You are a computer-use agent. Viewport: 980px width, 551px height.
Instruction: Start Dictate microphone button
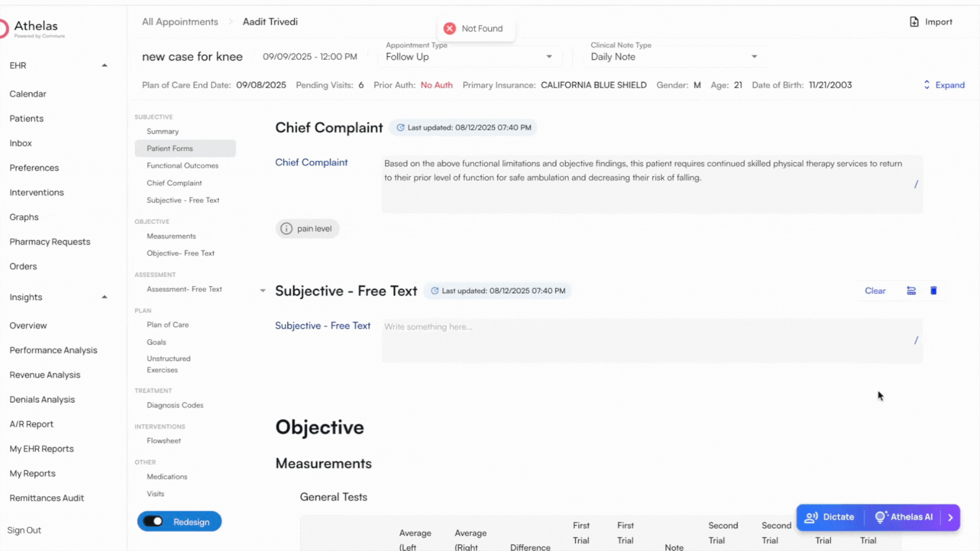[x=830, y=517]
